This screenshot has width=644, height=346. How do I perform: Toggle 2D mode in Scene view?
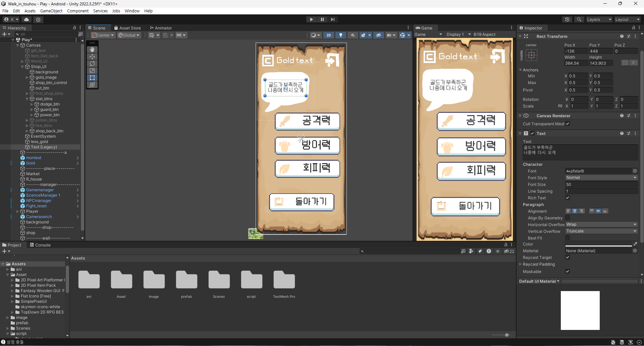[x=328, y=35]
